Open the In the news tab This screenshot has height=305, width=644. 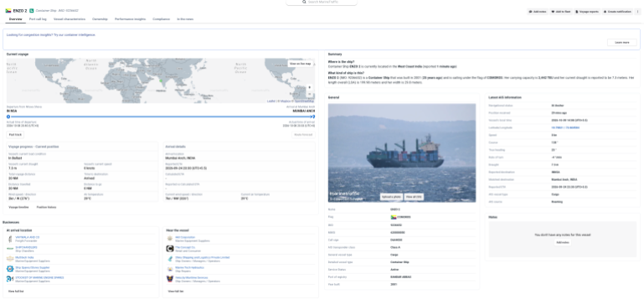coord(185,19)
